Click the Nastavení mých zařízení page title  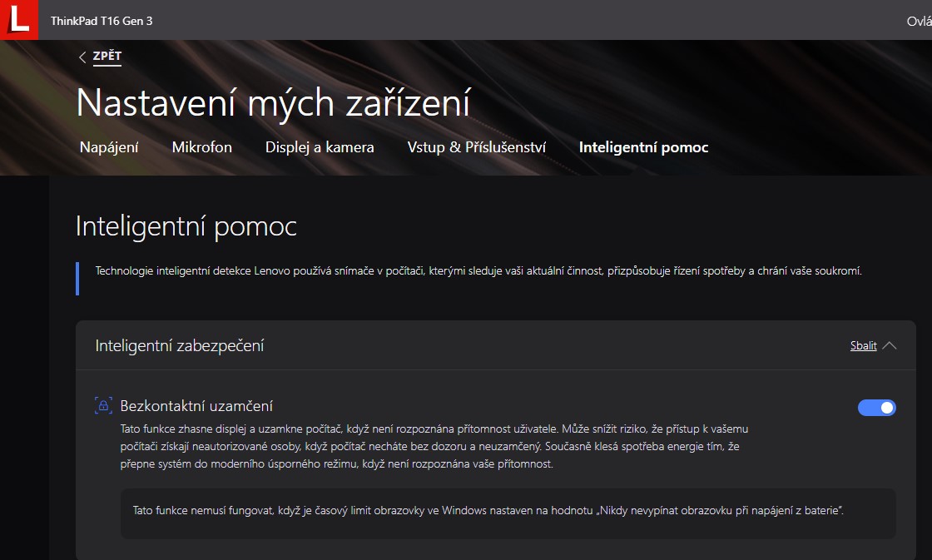[x=273, y=103]
